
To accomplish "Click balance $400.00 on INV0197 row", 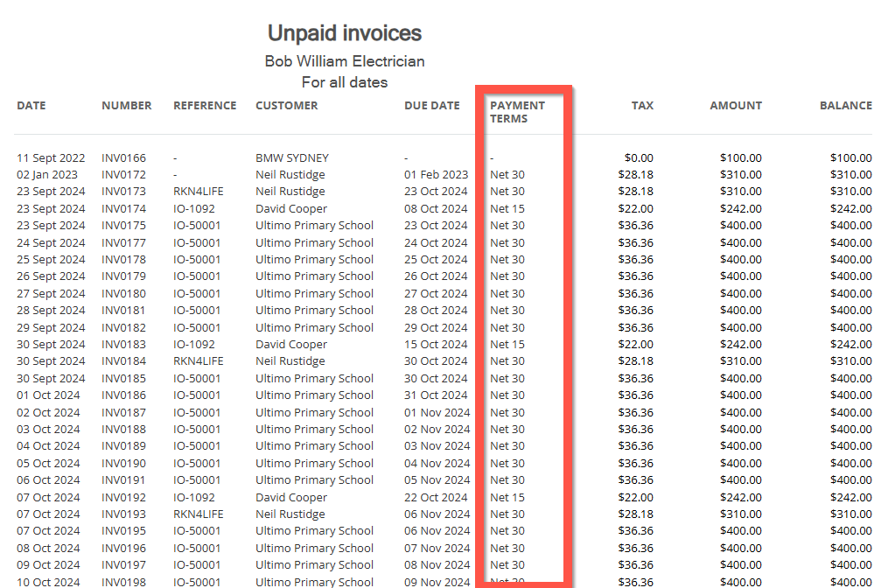I will (850, 565).
